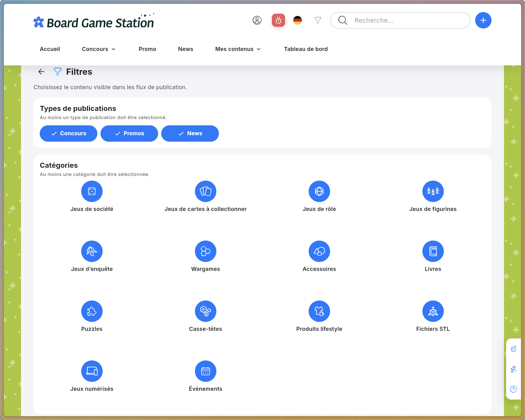525x420 pixels.
Task: Expand the Concours menu dropdown
Action: click(x=99, y=49)
